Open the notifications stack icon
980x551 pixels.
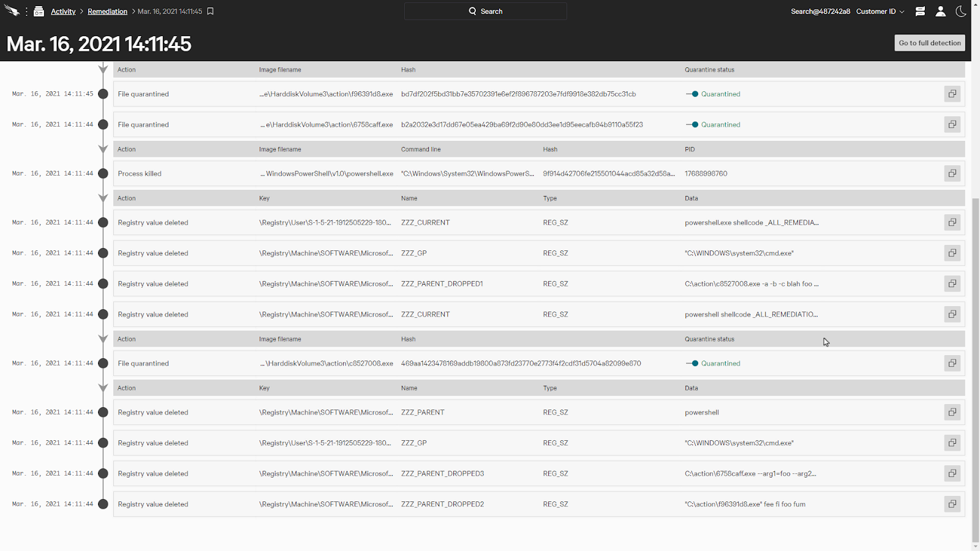[920, 11]
